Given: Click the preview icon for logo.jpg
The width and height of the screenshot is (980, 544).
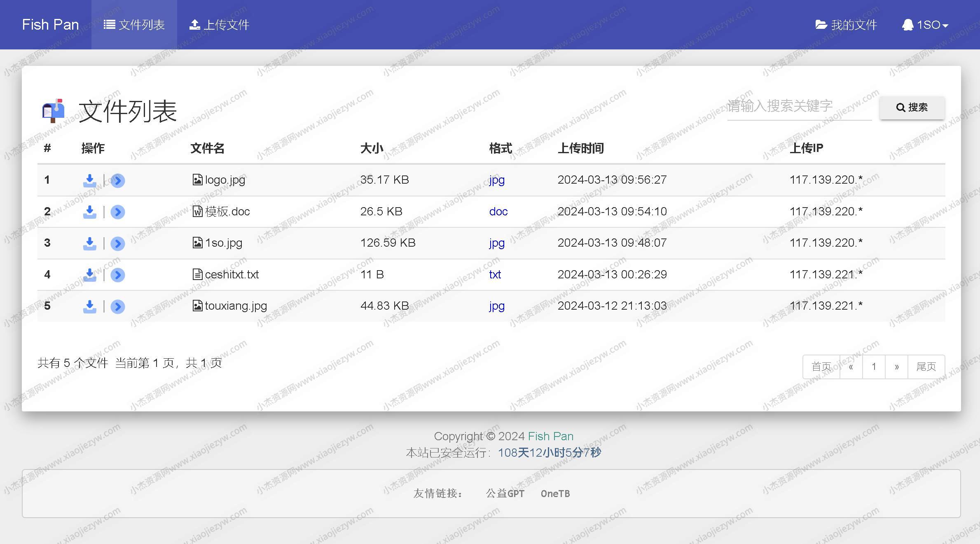Looking at the screenshot, I should pos(118,180).
